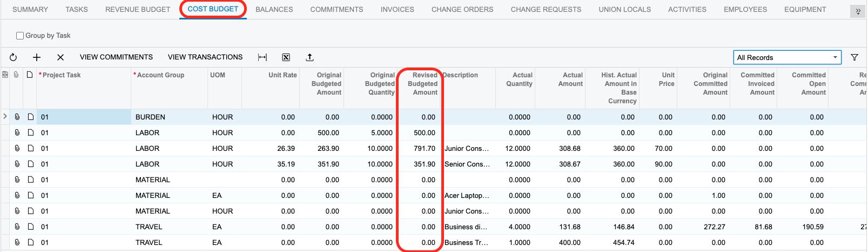This screenshot has width=868, height=252.
Task: Click the upload/load records icon
Action: [x=309, y=57]
